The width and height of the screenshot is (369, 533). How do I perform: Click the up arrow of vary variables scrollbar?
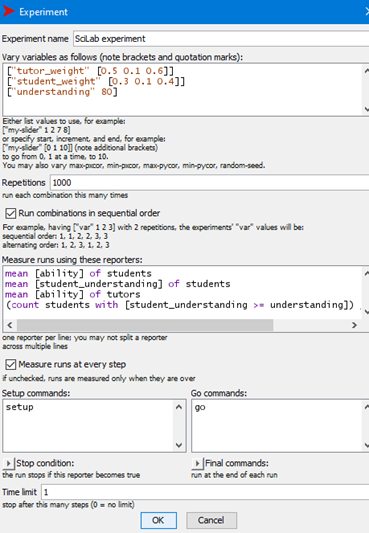point(366,71)
